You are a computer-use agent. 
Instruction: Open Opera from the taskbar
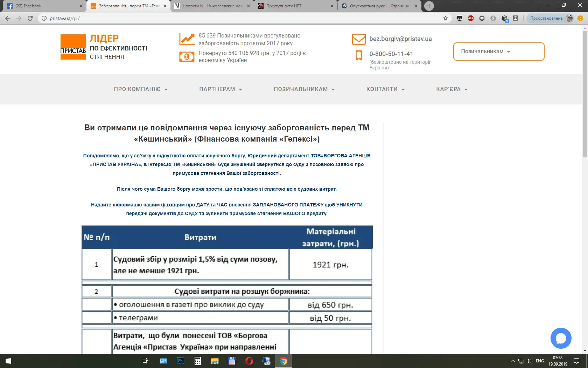[249, 361]
